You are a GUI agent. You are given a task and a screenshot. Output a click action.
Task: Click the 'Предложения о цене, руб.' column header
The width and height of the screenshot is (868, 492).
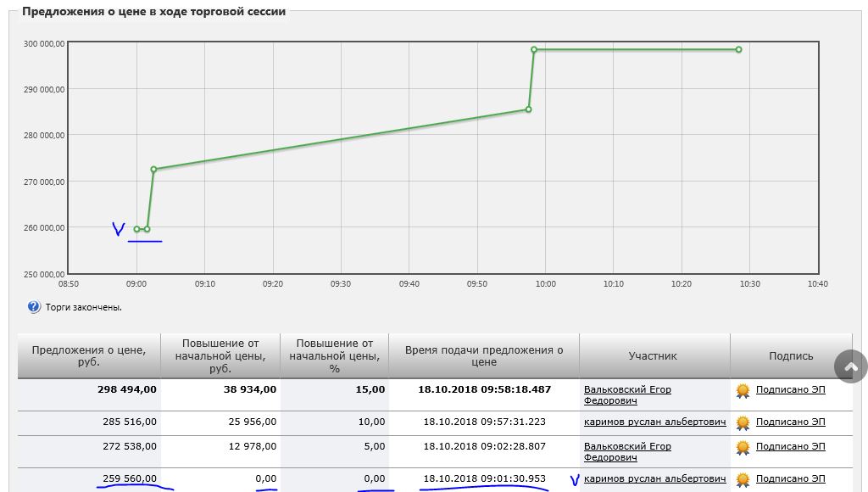pos(87,356)
